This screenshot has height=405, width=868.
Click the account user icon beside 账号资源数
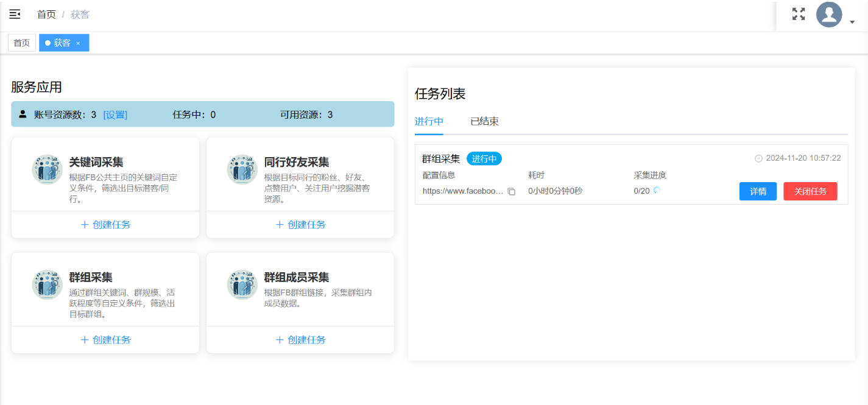[23, 114]
